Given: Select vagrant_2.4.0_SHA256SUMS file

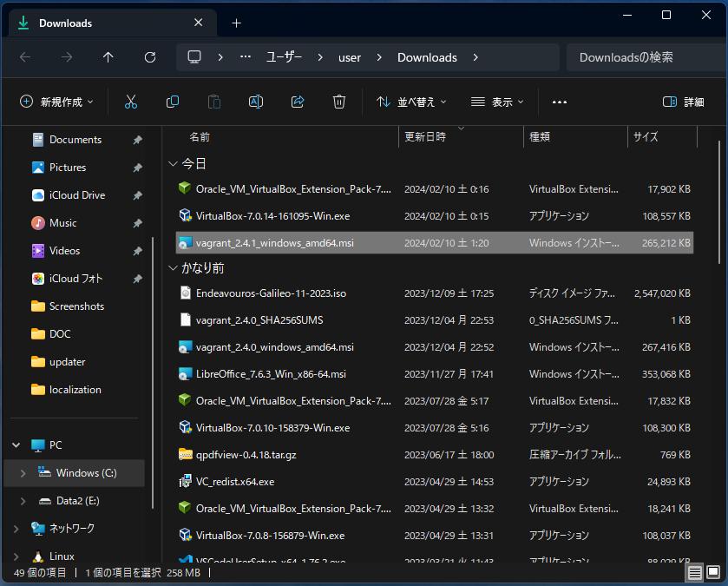Looking at the screenshot, I should tap(435, 320).
